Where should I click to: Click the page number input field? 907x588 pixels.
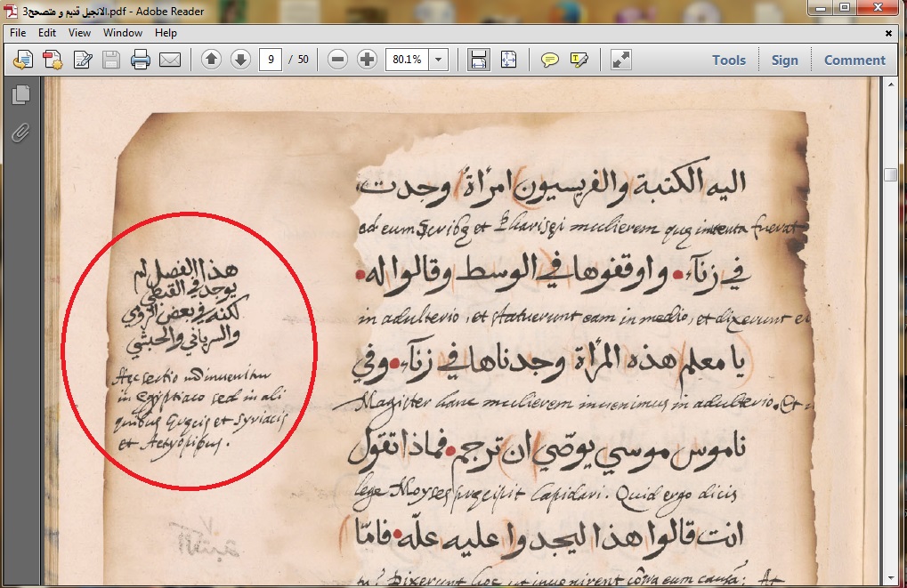click(271, 60)
